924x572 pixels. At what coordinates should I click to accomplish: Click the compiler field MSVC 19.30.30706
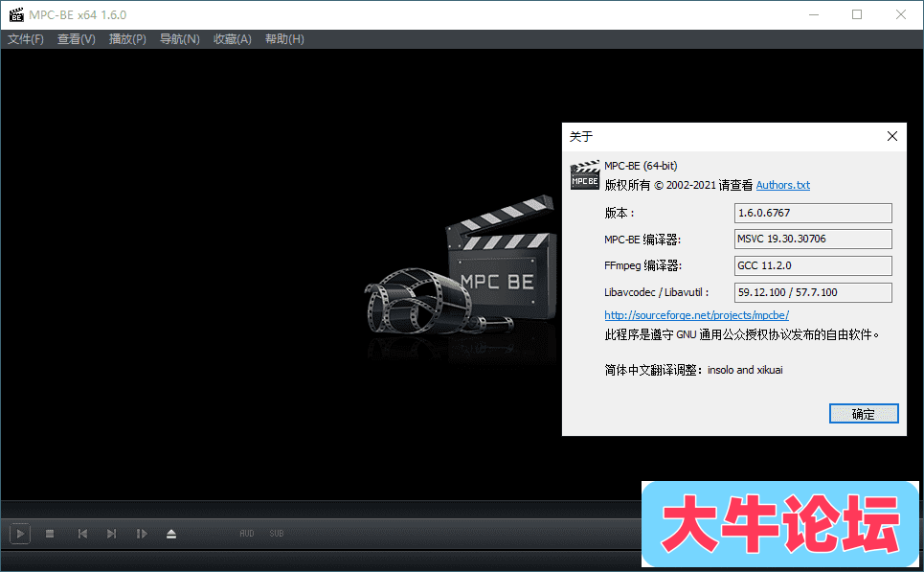click(x=813, y=239)
